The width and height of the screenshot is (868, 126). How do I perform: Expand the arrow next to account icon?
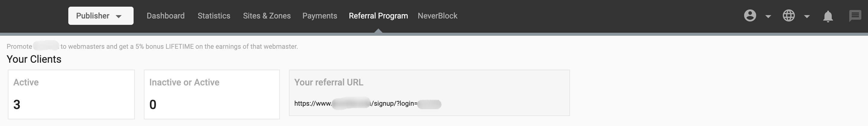pyautogui.click(x=768, y=16)
